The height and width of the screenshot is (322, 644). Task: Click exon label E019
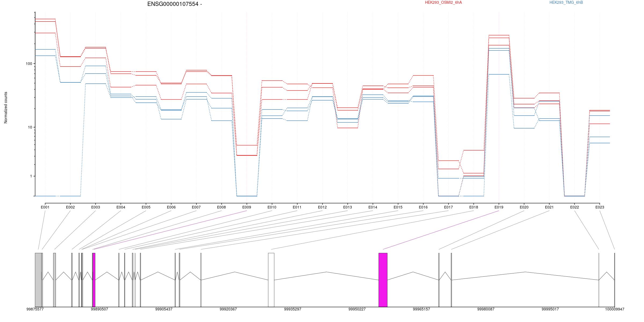click(499, 207)
